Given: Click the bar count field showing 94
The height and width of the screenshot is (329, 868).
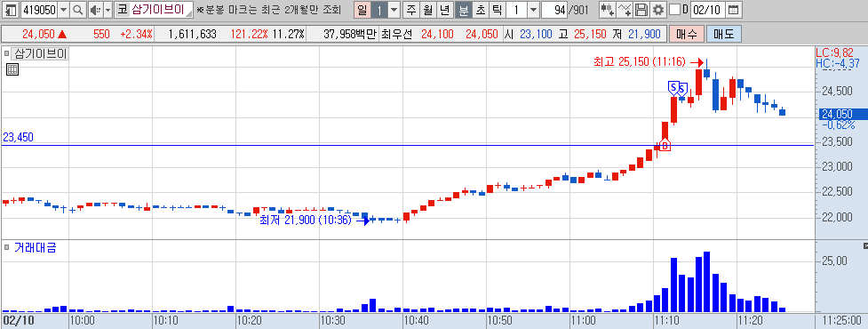Looking at the screenshot, I should pos(555,10).
